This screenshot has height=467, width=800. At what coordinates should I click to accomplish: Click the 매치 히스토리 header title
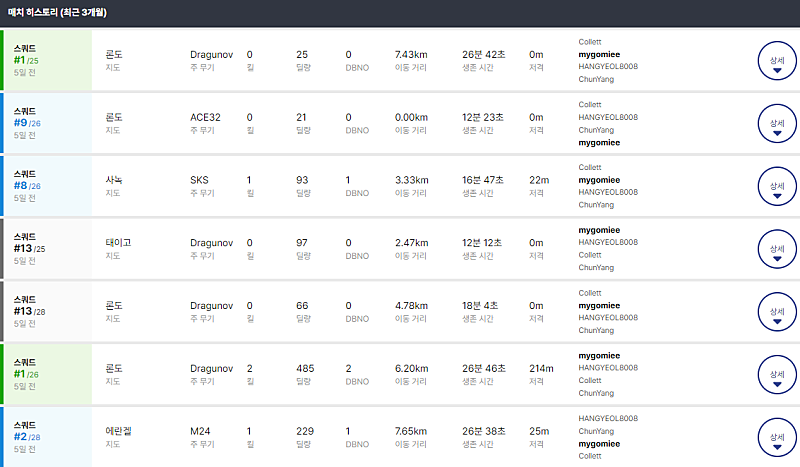57,13
